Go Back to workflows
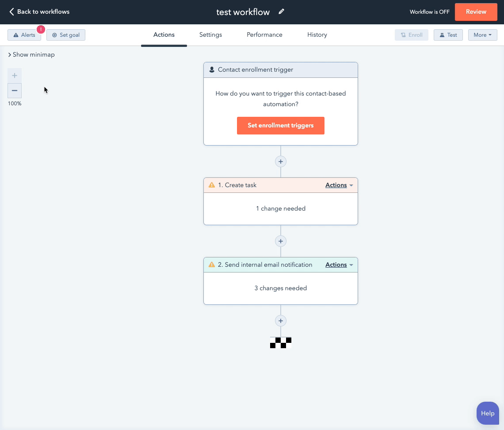Viewport: 504px width, 430px height. pos(39,12)
